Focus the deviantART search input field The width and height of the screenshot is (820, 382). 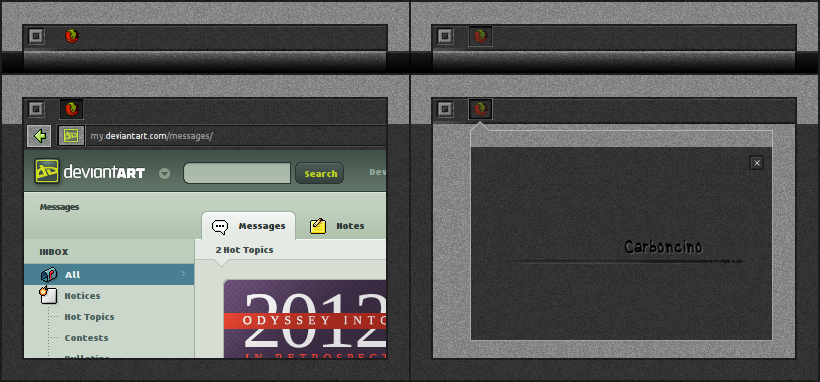tap(237, 173)
